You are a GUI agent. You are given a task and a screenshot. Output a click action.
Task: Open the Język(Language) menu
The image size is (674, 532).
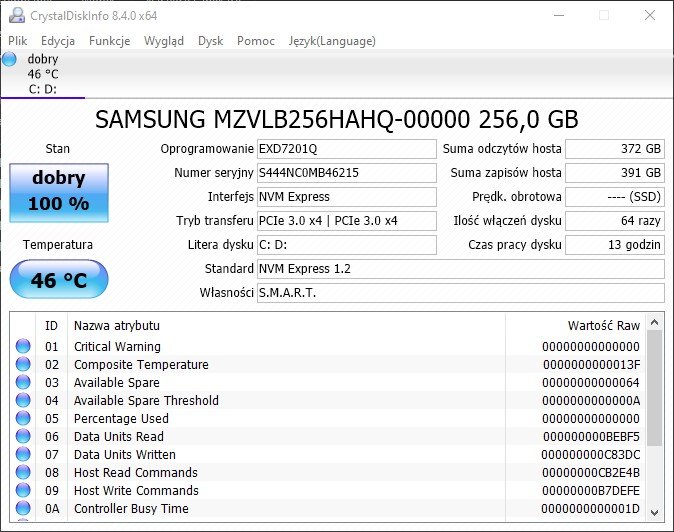[332, 41]
